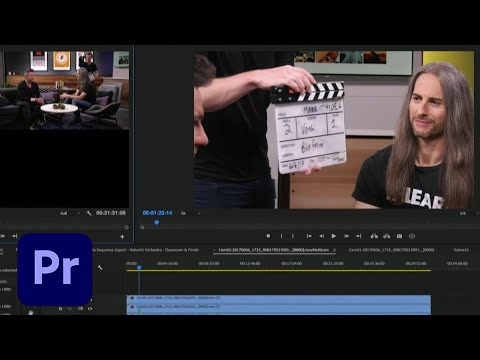Click the Program monitor zoom bar handle
The width and height of the screenshot is (480, 360).
pyautogui.click(x=142, y=227)
